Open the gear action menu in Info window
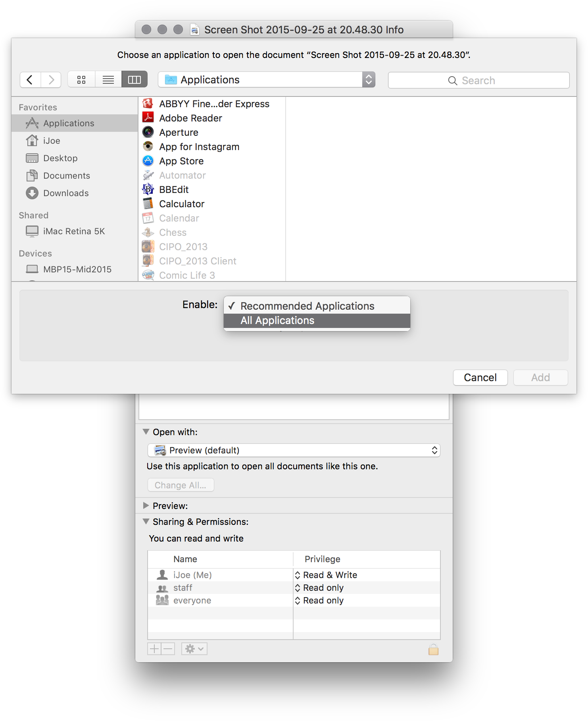 click(x=194, y=649)
